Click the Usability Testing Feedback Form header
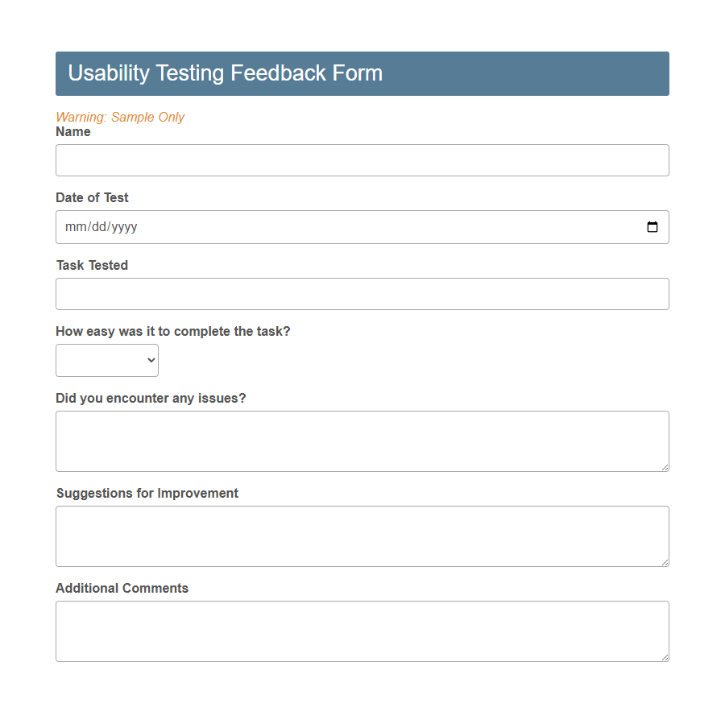This screenshot has height=728, width=725. (x=226, y=73)
